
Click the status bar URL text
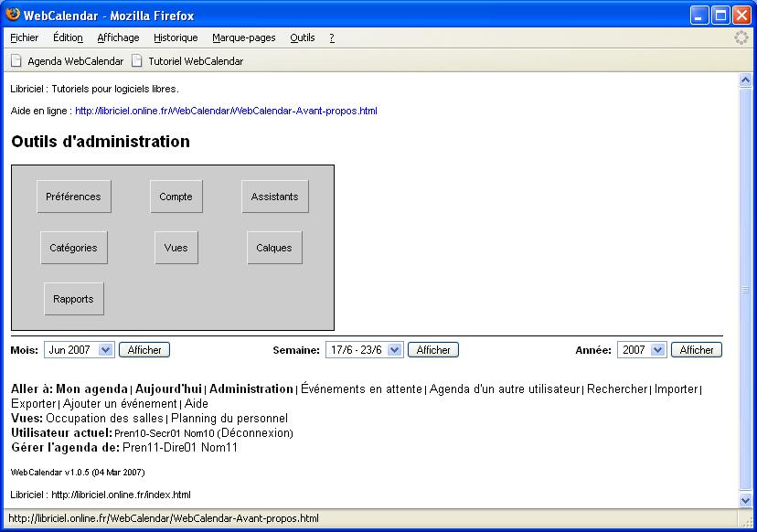164,518
